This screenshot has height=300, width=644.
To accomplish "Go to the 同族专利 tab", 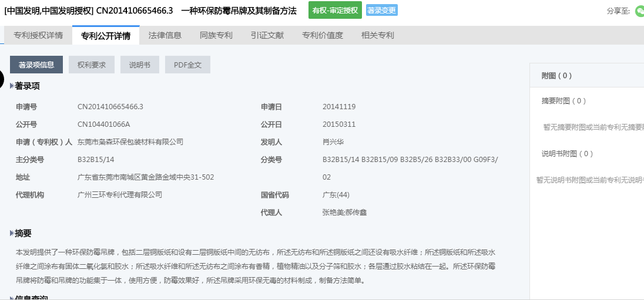I will click(216, 35).
